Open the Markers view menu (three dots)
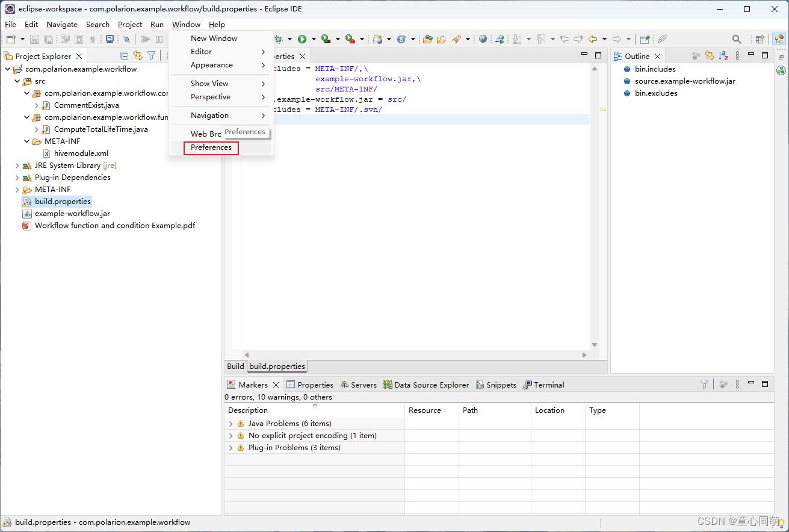 click(x=737, y=384)
